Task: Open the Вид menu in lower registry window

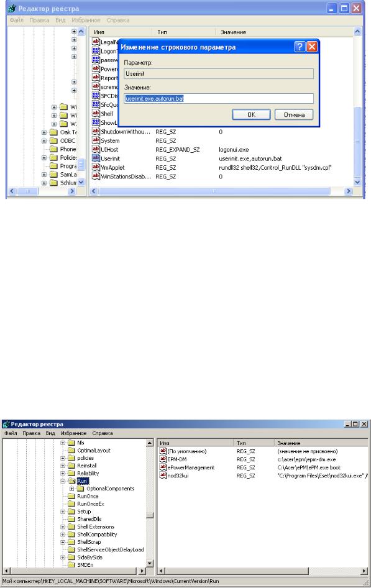Action: 50,433
